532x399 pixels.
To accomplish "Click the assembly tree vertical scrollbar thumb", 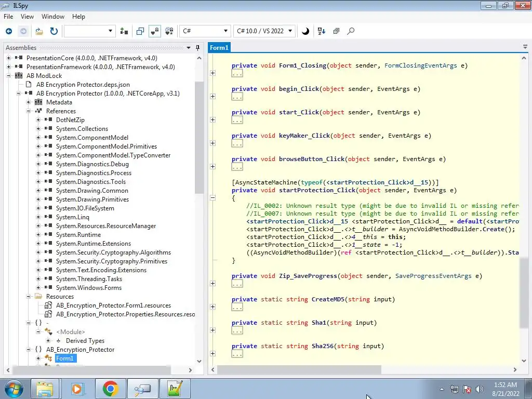I will tap(199, 137).
